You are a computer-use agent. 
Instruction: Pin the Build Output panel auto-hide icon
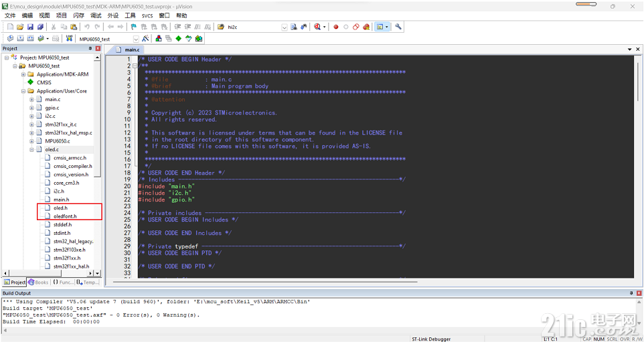point(632,293)
